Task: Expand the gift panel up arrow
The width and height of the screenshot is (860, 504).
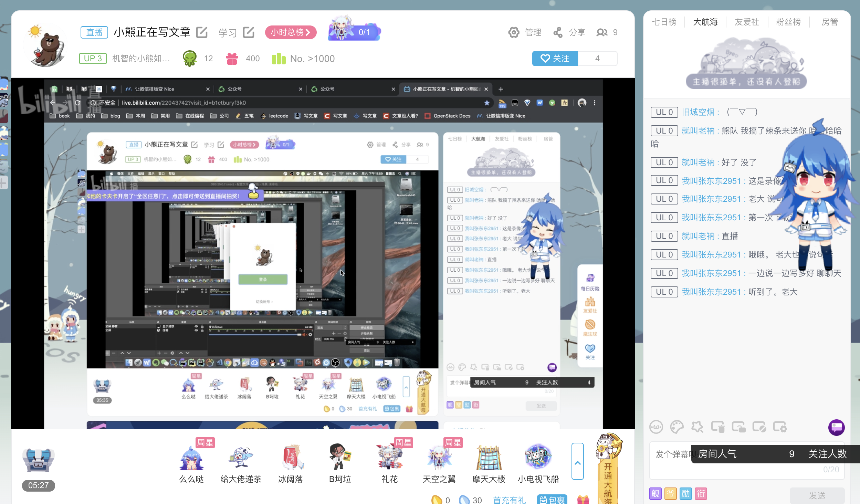Action: click(577, 461)
